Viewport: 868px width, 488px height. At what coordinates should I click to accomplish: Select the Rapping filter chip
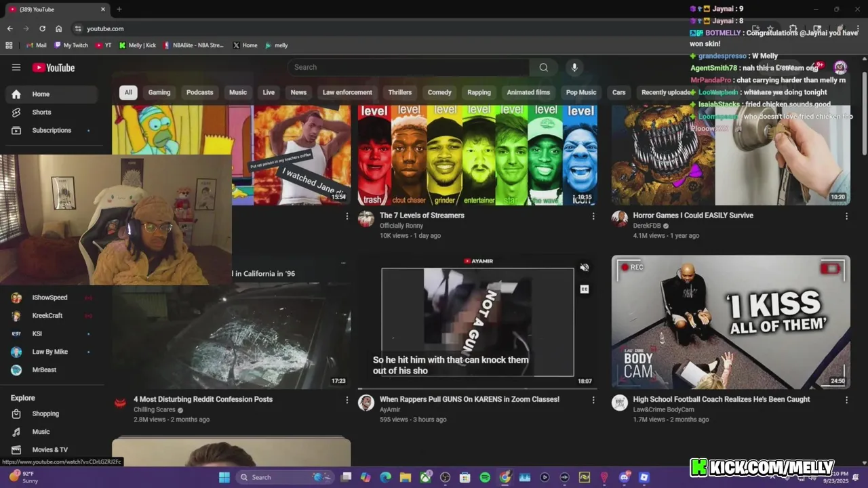point(479,92)
